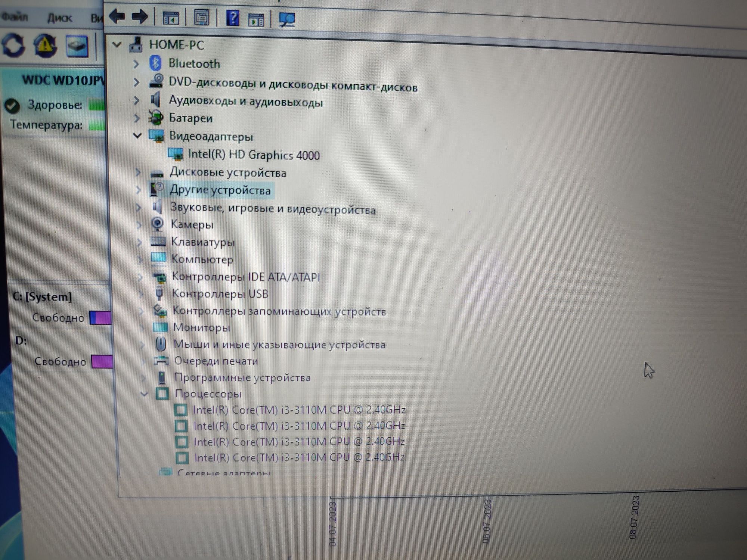Expand the Батареи category arrow
The height and width of the screenshot is (560, 747).
137,118
